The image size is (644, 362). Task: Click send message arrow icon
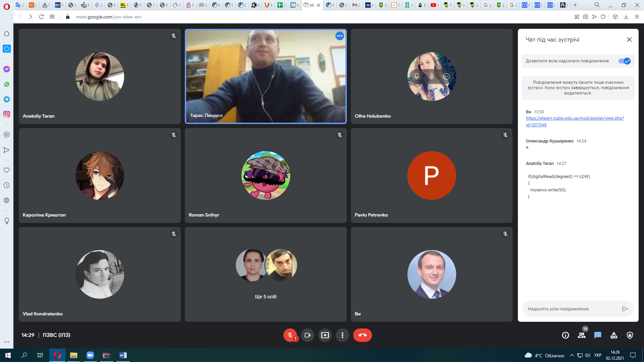pos(625,309)
